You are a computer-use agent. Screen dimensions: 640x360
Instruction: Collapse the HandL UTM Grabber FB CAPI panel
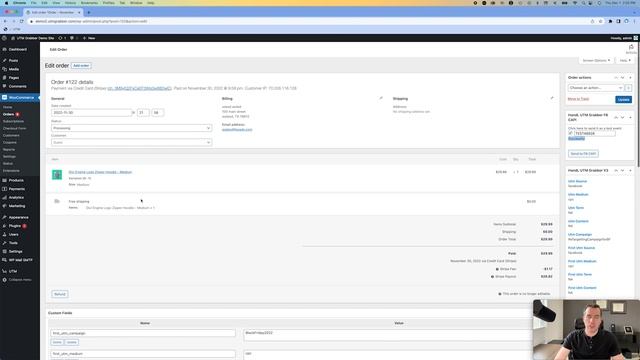[630, 118]
